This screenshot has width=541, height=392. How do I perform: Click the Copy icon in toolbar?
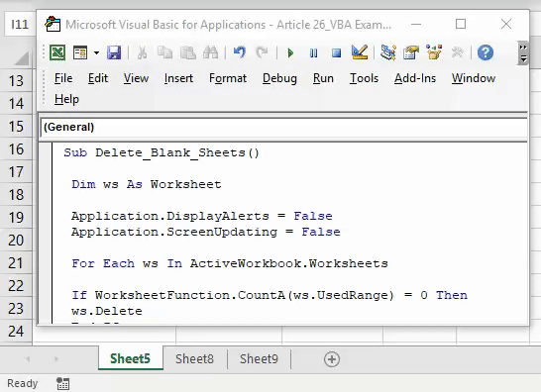tap(164, 52)
